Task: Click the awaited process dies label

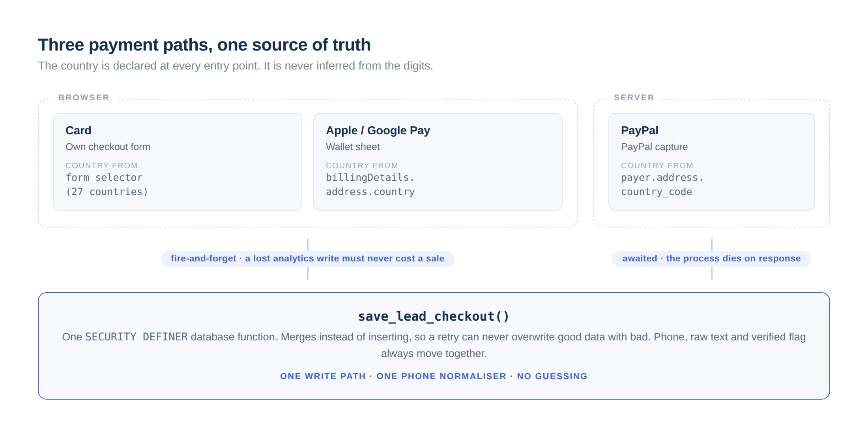Action: pos(711,259)
